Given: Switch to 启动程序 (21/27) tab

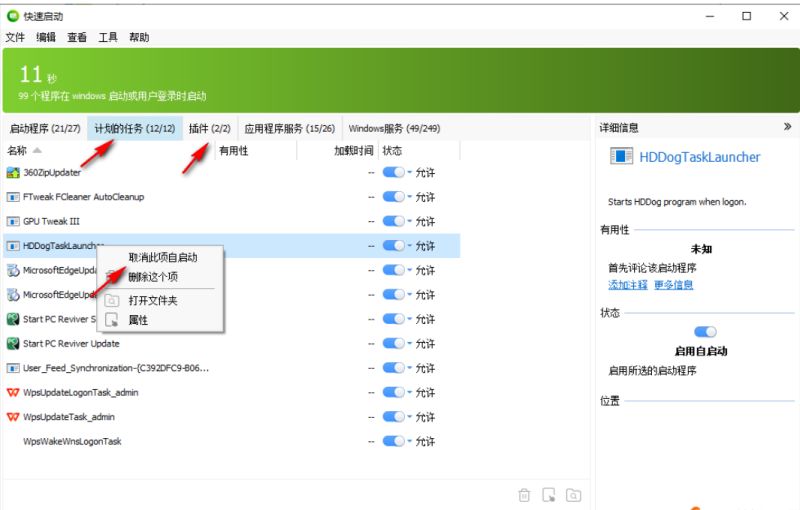Looking at the screenshot, I should [45, 129].
